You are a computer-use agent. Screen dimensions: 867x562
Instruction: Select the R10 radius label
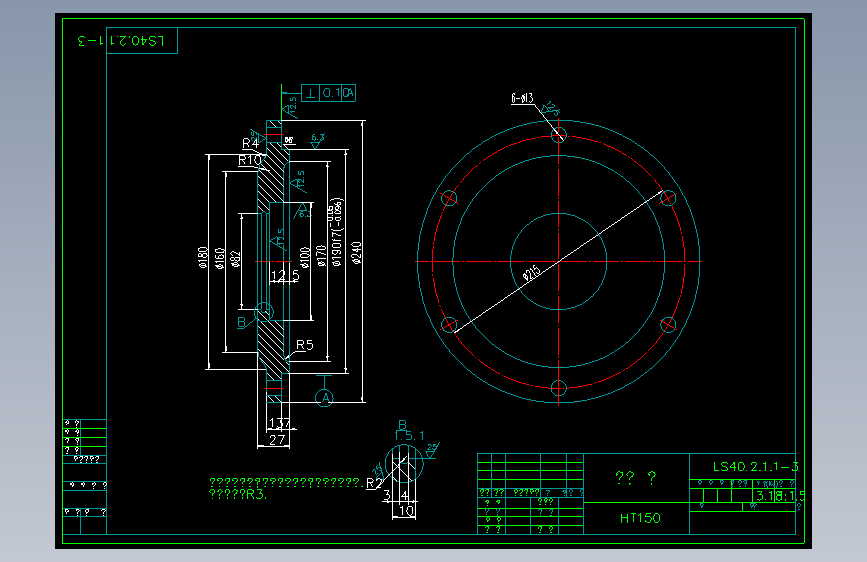pos(249,160)
